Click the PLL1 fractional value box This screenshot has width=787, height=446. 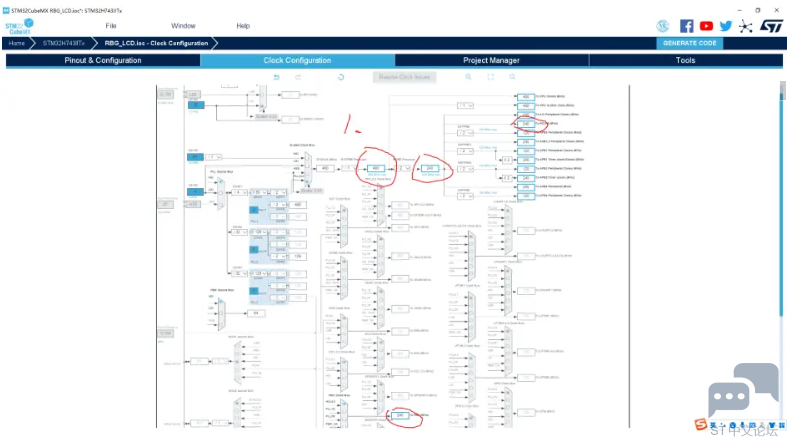click(x=254, y=210)
